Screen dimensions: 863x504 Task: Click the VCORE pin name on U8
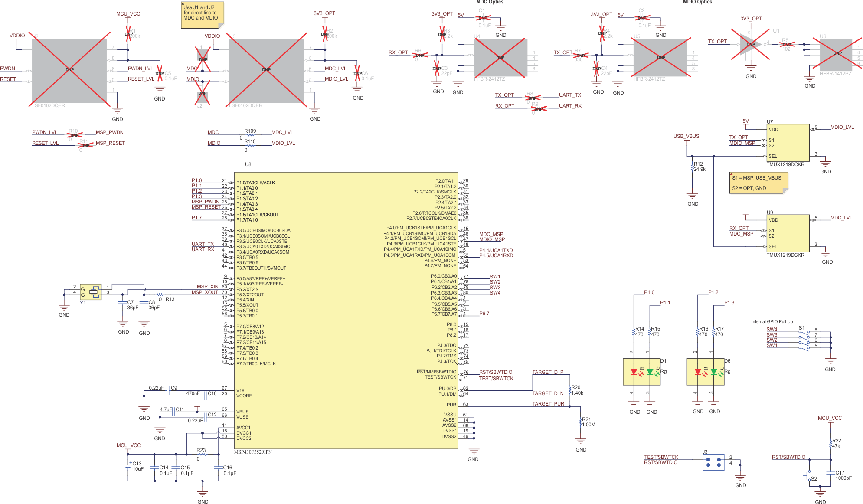click(244, 396)
